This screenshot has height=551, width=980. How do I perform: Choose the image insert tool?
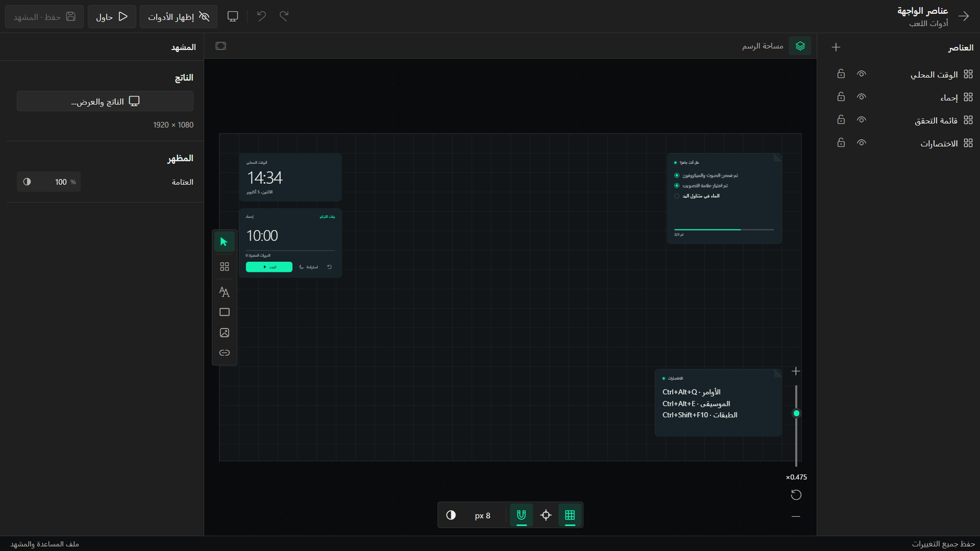click(x=224, y=333)
